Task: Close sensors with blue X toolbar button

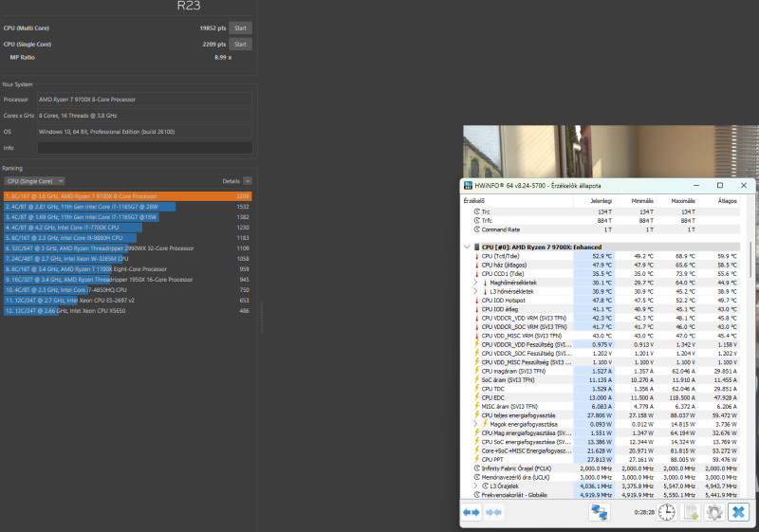Action: [x=739, y=512]
